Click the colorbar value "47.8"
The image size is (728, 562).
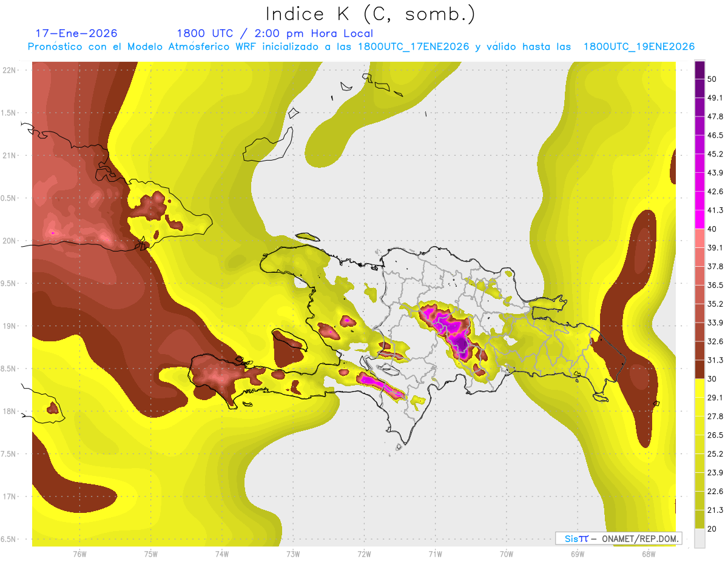tap(715, 117)
